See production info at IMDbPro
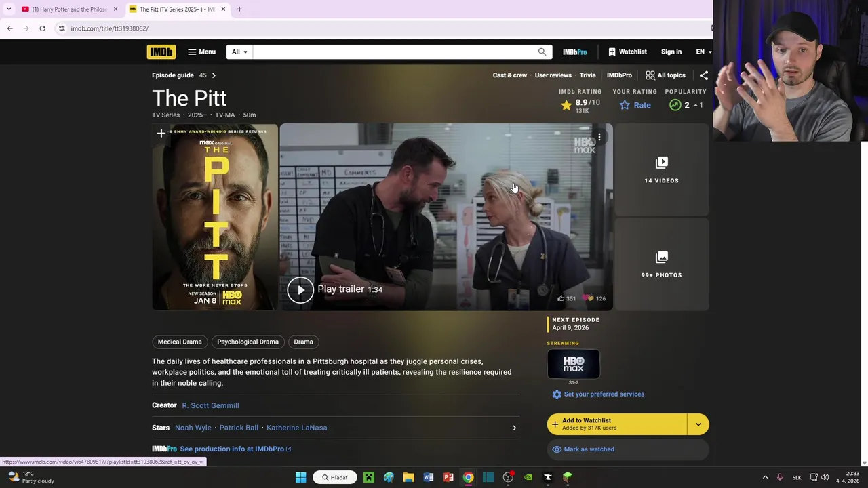Viewport: 868px width, 488px height. (x=235, y=449)
